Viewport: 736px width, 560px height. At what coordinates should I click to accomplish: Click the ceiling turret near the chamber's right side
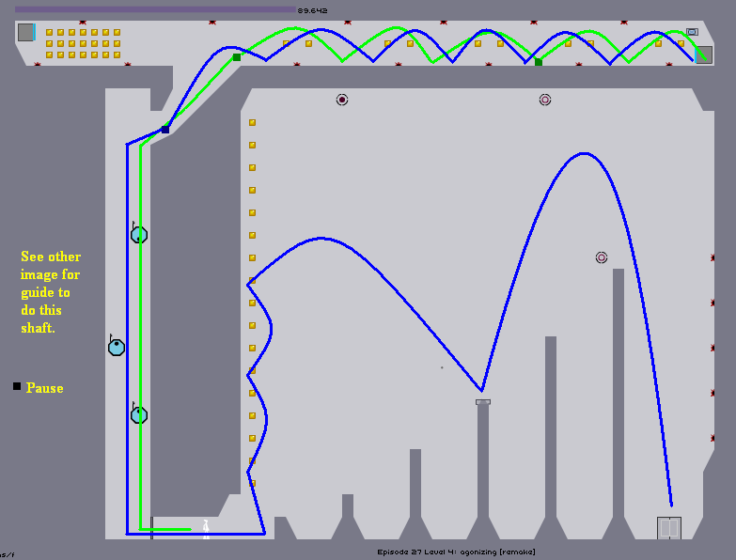coord(545,100)
